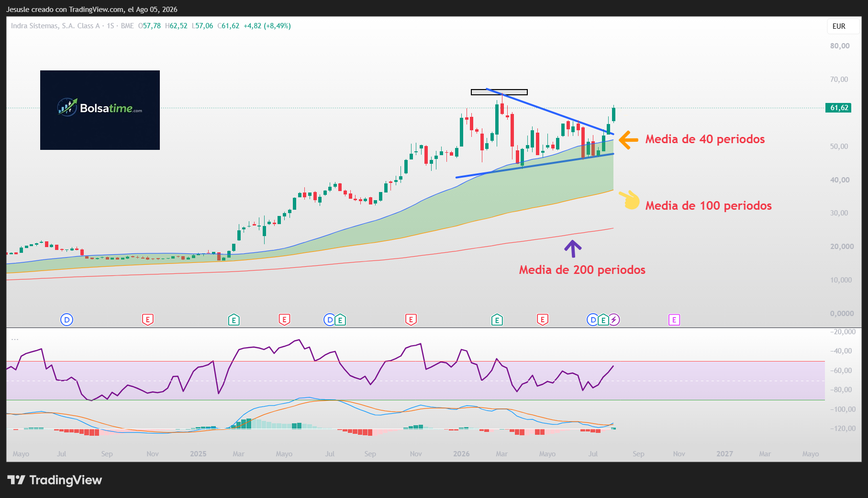Select the green earnings marker at Jul 2025

(340, 320)
